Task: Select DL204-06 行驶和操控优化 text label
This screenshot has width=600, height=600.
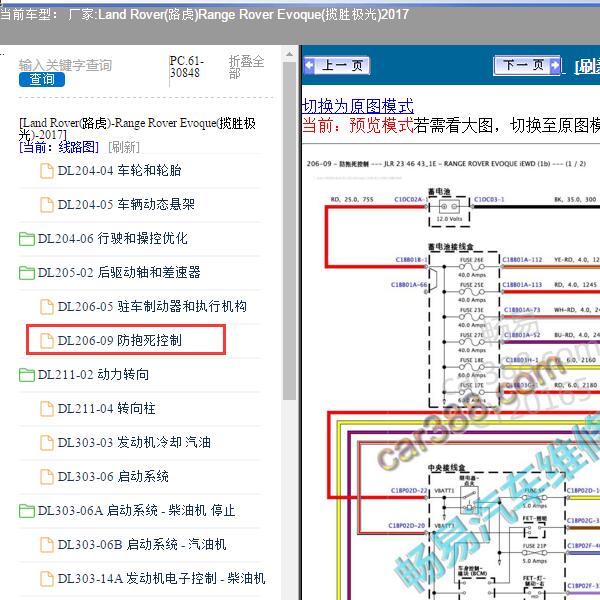Action: coord(112,238)
